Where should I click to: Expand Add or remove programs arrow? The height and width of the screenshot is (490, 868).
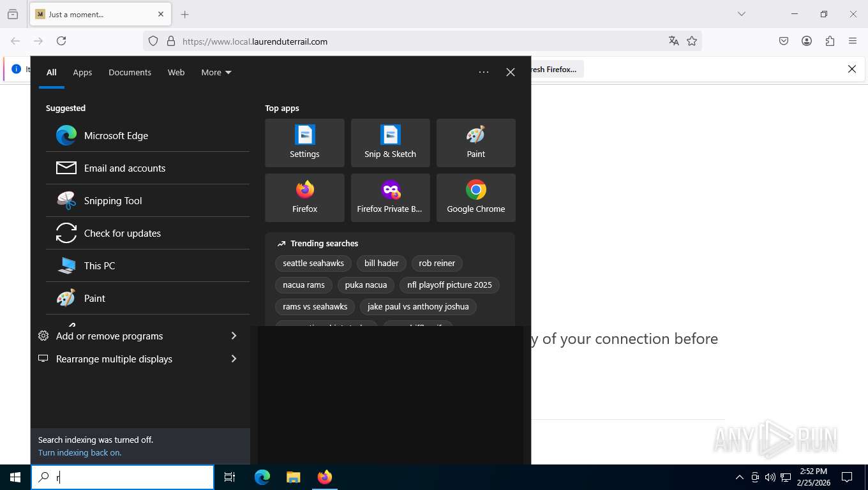pyautogui.click(x=234, y=336)
